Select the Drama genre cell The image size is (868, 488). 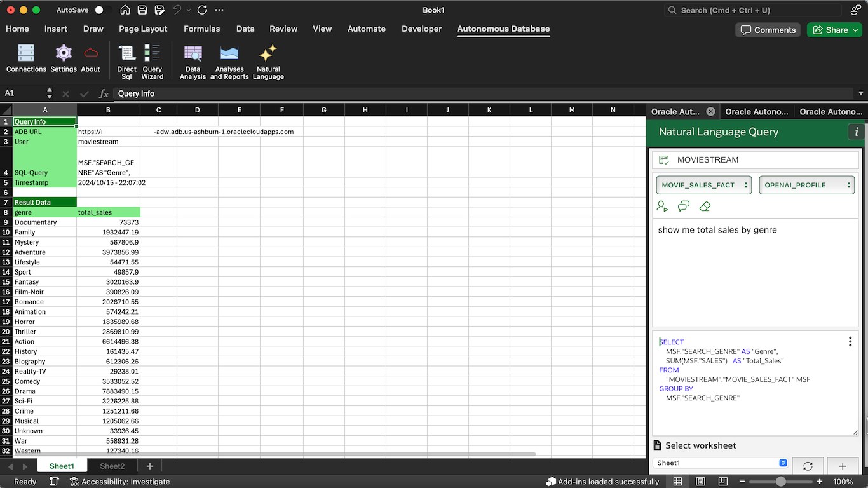pyautogui.click(x=44, y=391)
